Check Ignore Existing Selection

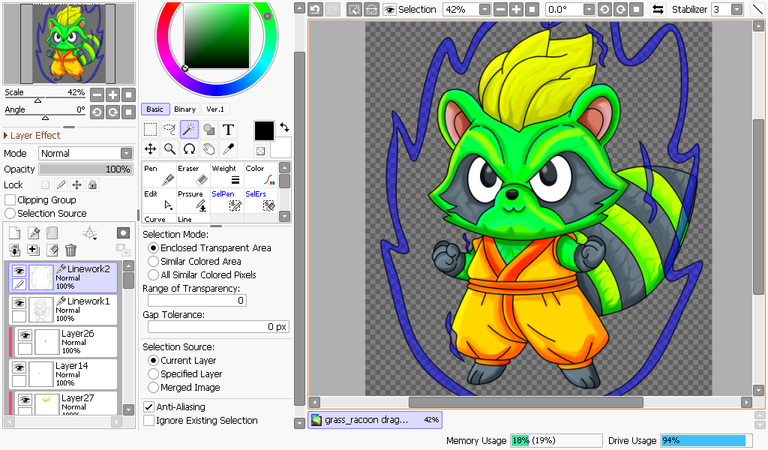tap(148, 421)
